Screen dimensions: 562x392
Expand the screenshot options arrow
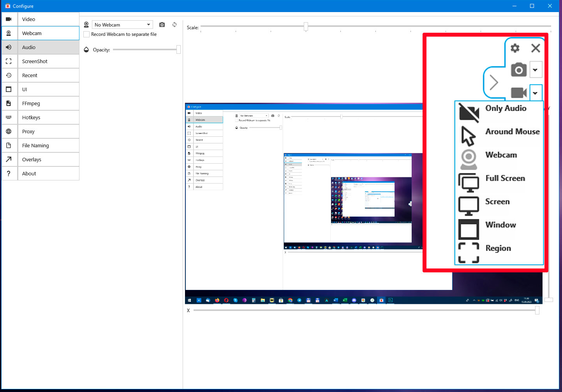coord(535,70)
